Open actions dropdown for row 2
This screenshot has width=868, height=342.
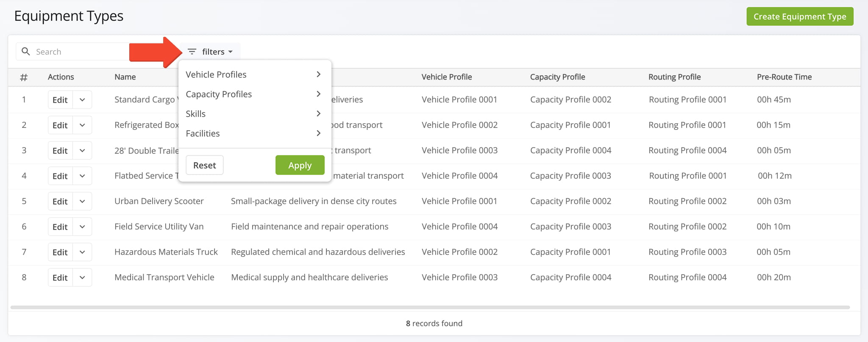click(x=82, y=125)
